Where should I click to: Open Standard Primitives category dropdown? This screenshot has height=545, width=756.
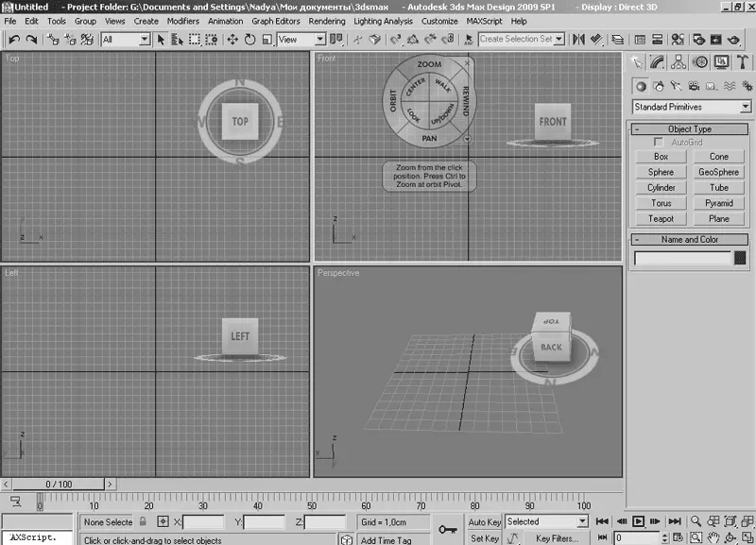tap(691, 107)
